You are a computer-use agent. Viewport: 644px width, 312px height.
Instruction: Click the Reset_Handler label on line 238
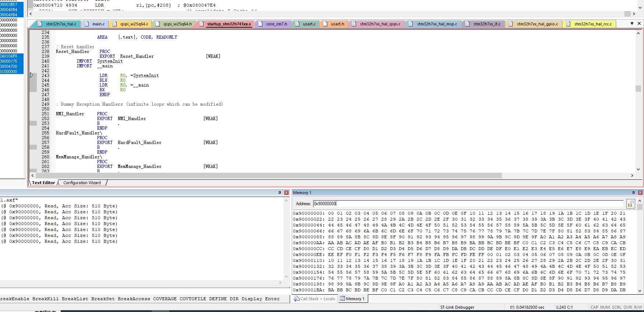click(x=73, y=52)
